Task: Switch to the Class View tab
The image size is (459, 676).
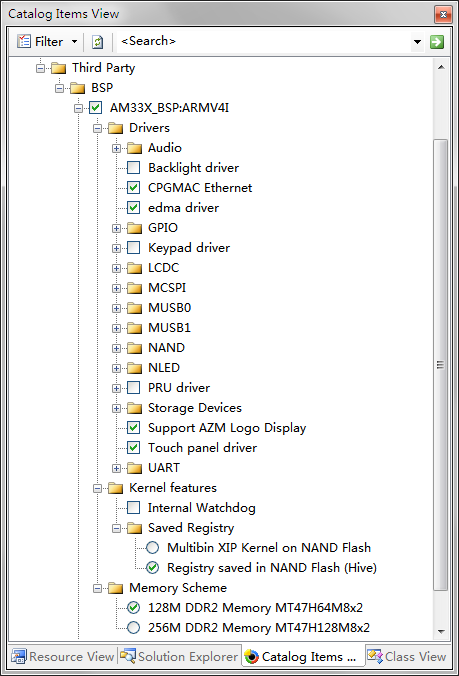Action: 407,656
